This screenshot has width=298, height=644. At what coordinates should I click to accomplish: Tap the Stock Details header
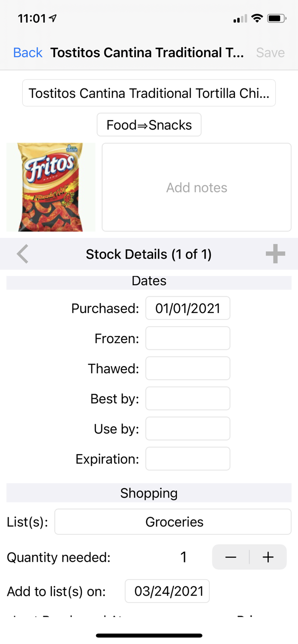click(x=149, y=254)
